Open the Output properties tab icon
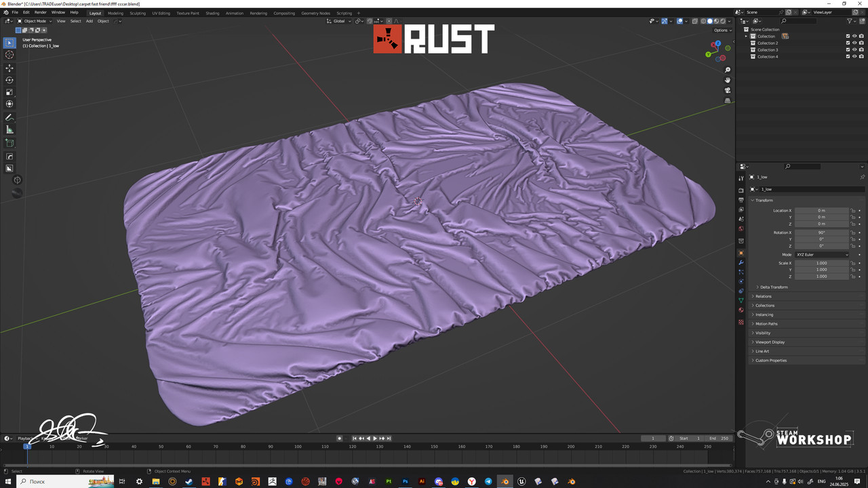868x488 pixels. click(x=741, y=201)
